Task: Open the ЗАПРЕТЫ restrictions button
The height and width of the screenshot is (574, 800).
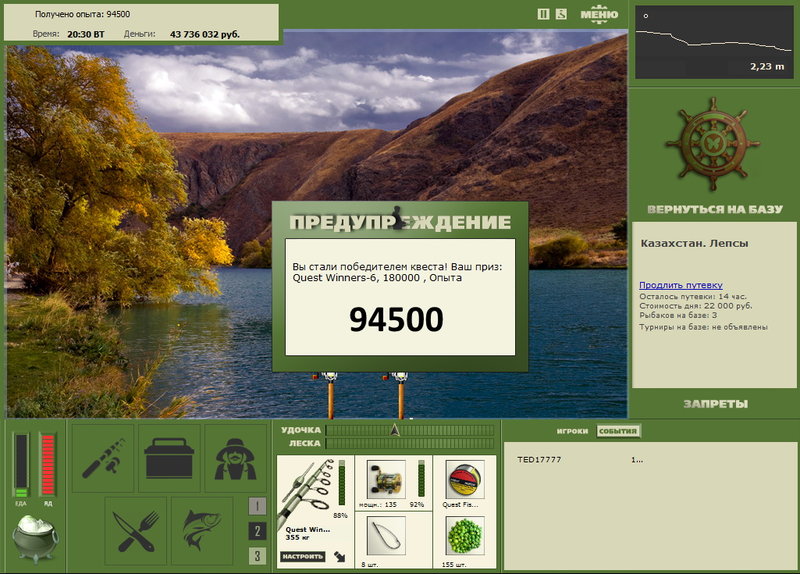Action: coord(715,404)
